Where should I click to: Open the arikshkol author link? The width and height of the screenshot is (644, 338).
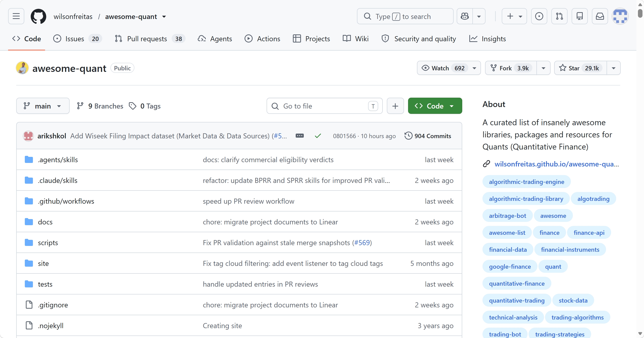click(x=52, y=136)
